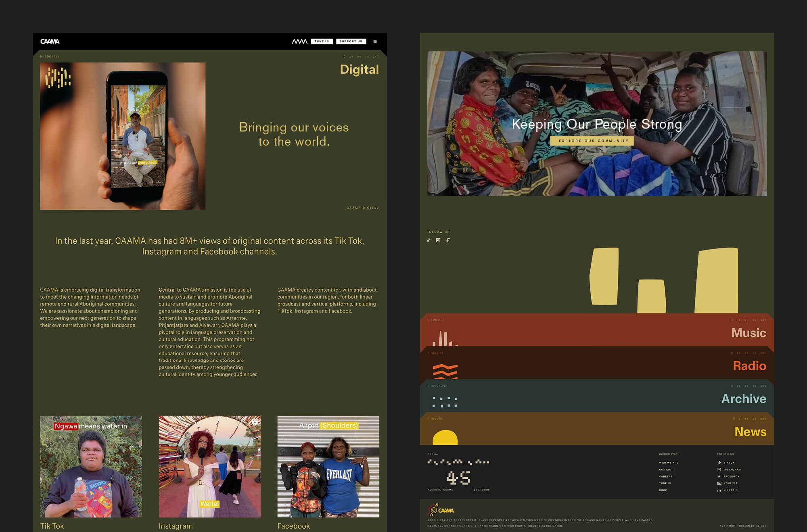
Task: Open the Facebook video thumbnail
Action: point(328,466)
